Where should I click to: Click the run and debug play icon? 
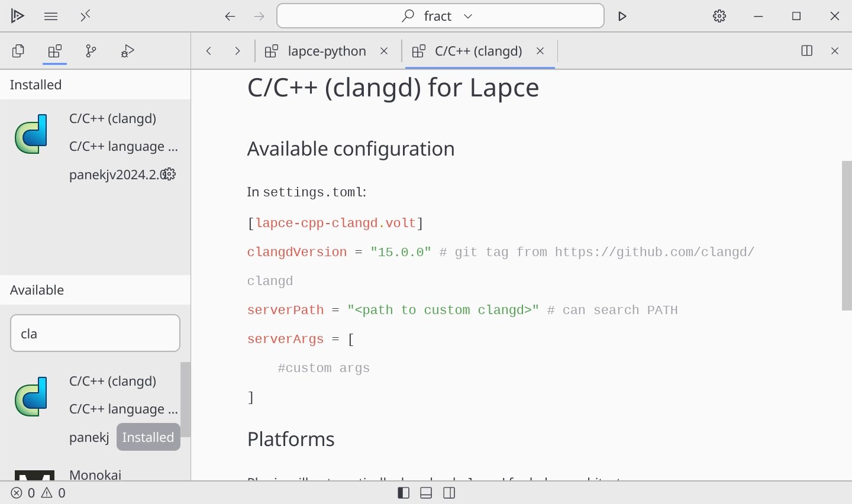[622, 16]
